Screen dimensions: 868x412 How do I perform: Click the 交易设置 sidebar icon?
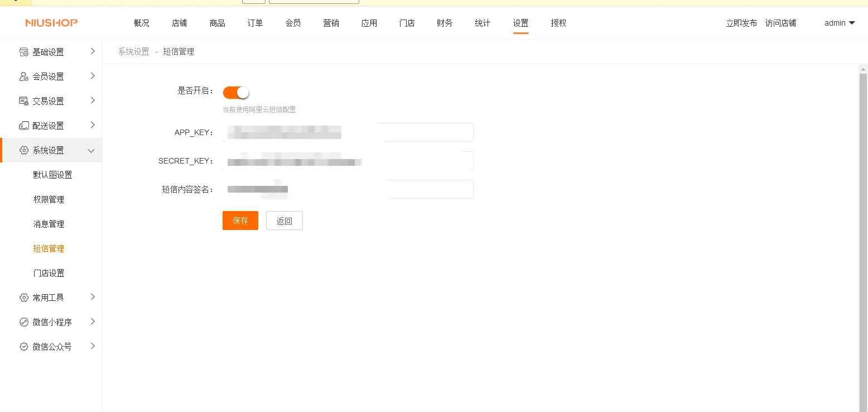point(24,101)
